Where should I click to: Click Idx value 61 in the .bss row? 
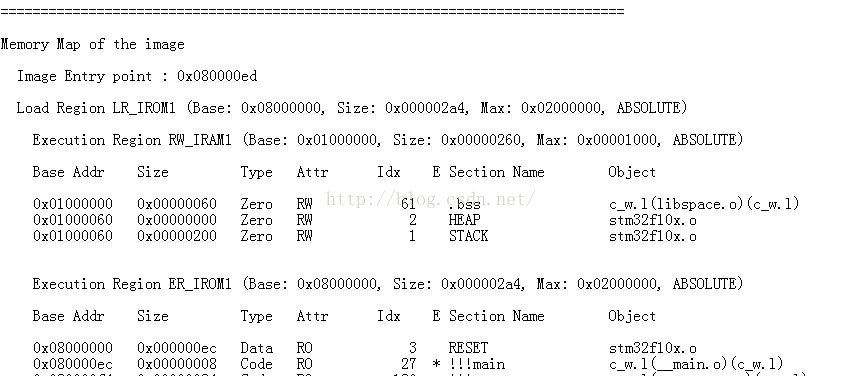click(x=408, y=205)
